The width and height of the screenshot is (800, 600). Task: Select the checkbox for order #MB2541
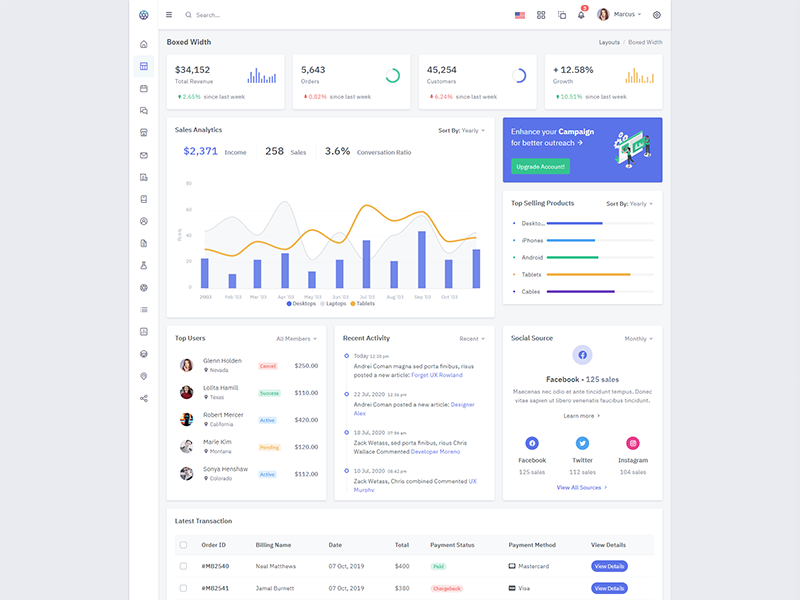pos(183,588)
